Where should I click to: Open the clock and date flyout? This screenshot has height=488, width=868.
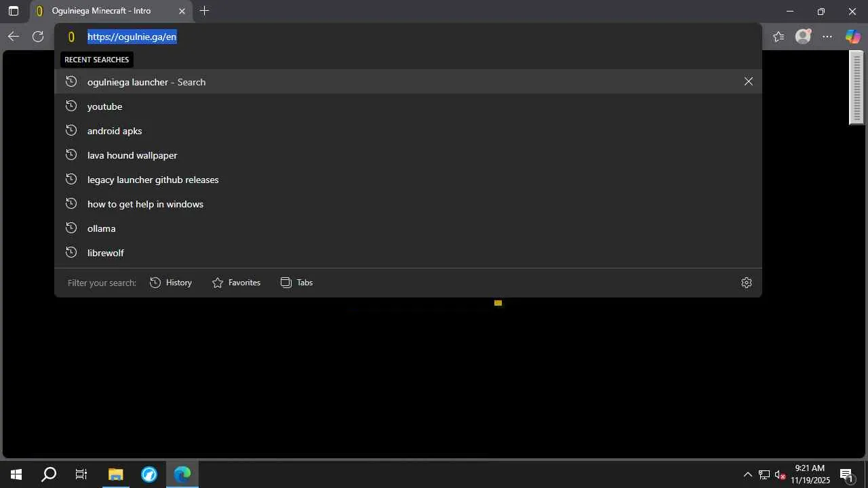810,474
